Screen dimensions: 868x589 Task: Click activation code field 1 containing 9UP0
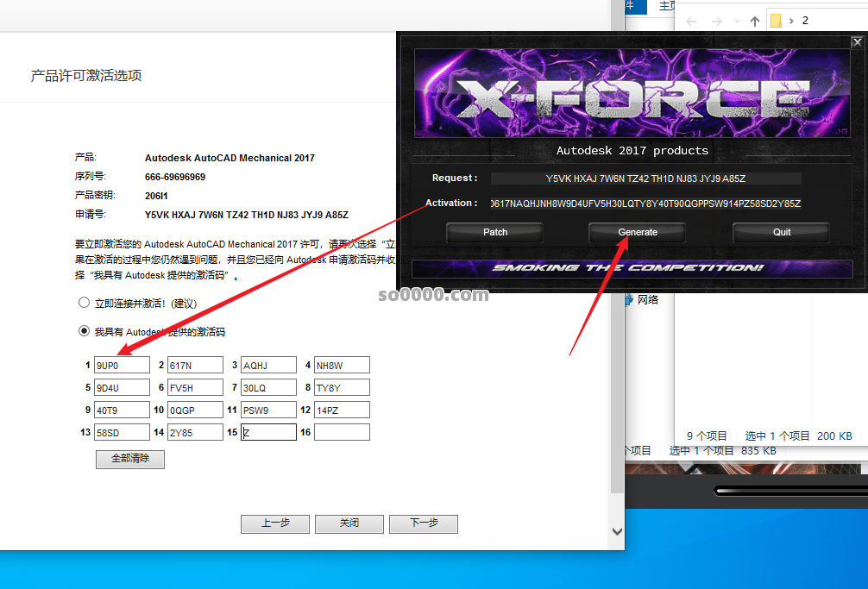click(122, 365)
